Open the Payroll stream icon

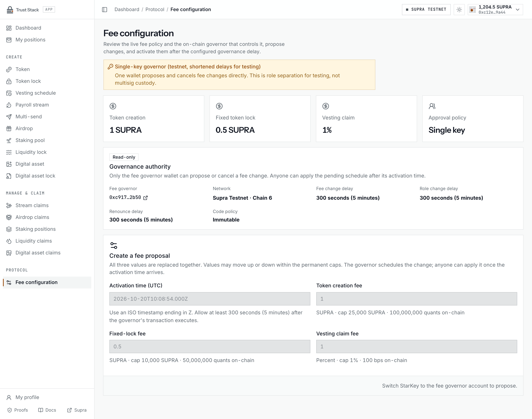pyautogui.click(x=9, y=105)
